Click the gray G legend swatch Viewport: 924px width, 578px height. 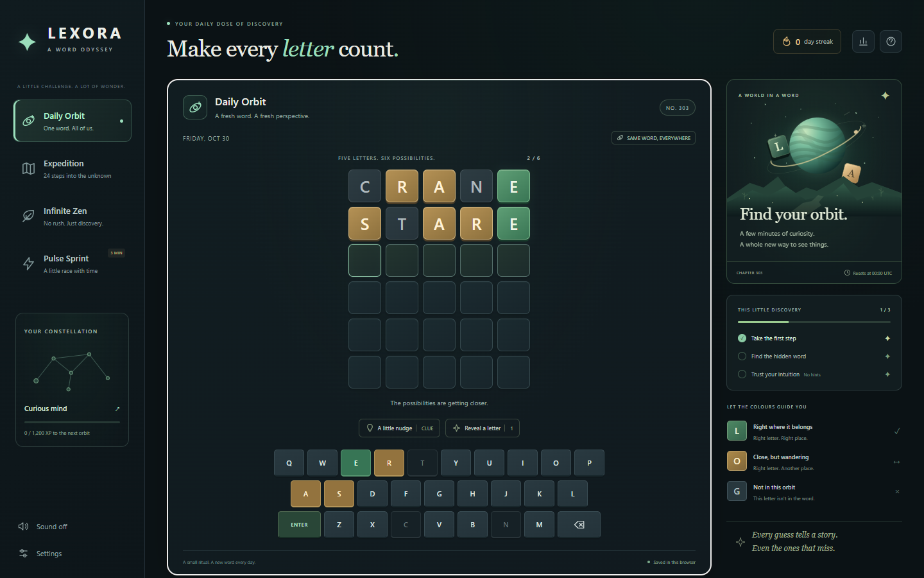(737, 491)
